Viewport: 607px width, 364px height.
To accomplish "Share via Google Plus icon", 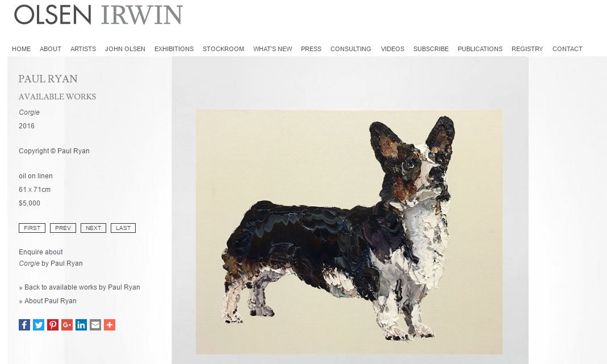I will point(67,325).
